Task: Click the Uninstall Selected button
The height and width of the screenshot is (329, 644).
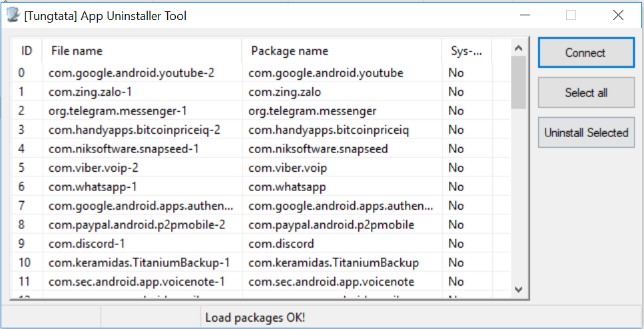Action: click(x=586, y=133)
